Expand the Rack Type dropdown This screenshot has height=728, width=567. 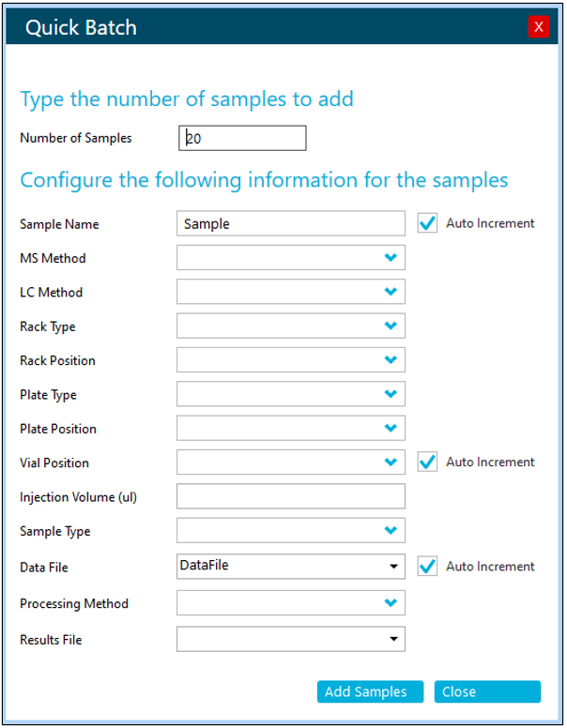point(391,326)
